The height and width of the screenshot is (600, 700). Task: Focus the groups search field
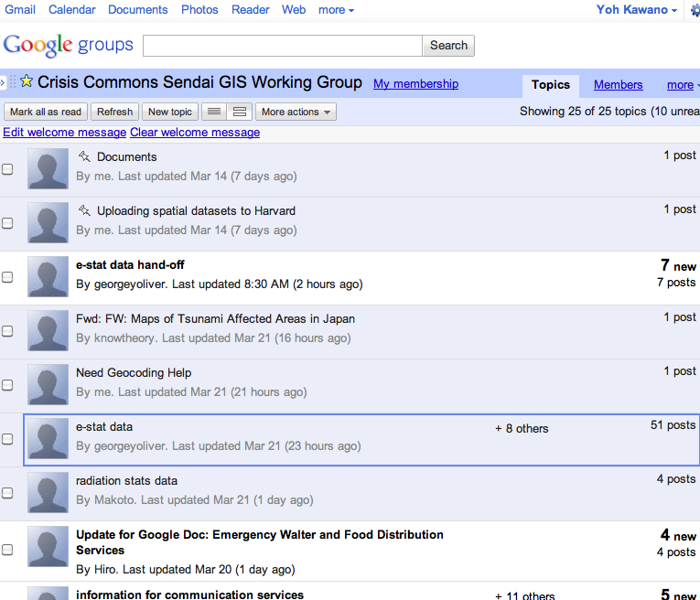(283, 46)
